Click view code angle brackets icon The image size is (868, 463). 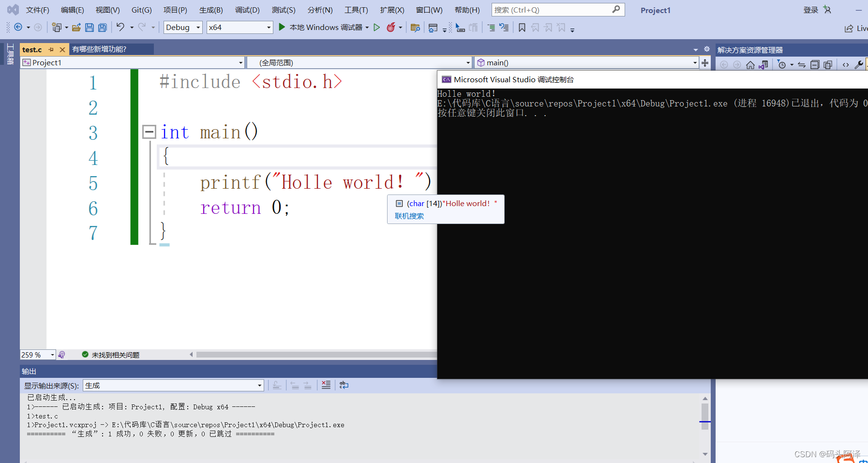point(846,65)
